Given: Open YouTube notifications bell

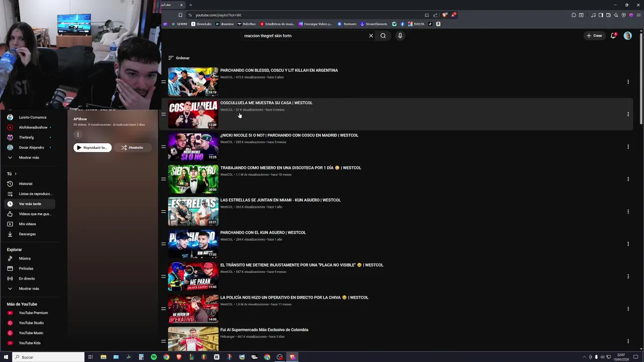Looking at the screenshot, I should coord(613,36).
